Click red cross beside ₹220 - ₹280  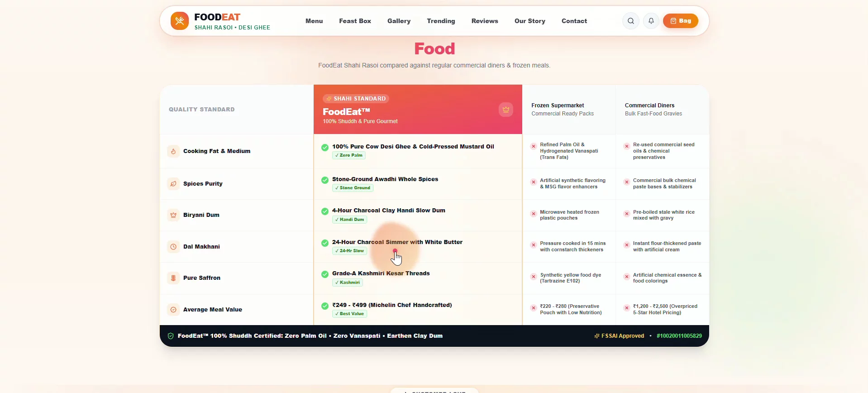(534, 308)
